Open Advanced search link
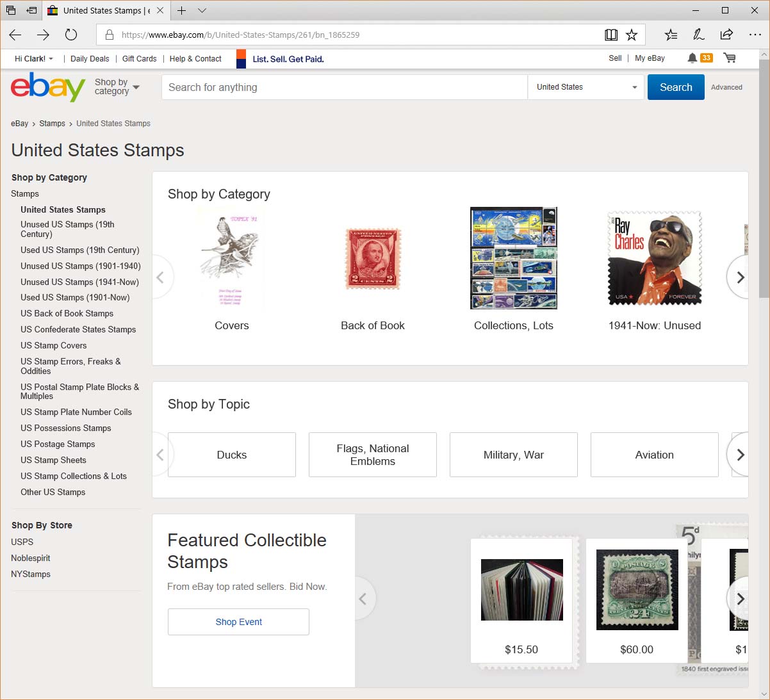The width and height of the screenshot is (770, 700). coord(726,87)
